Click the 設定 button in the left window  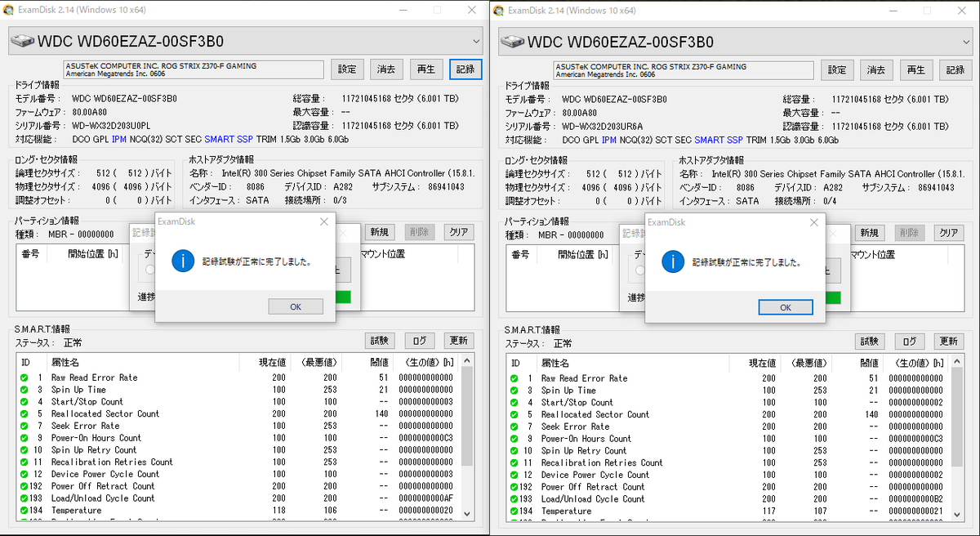tap(348, 70)
